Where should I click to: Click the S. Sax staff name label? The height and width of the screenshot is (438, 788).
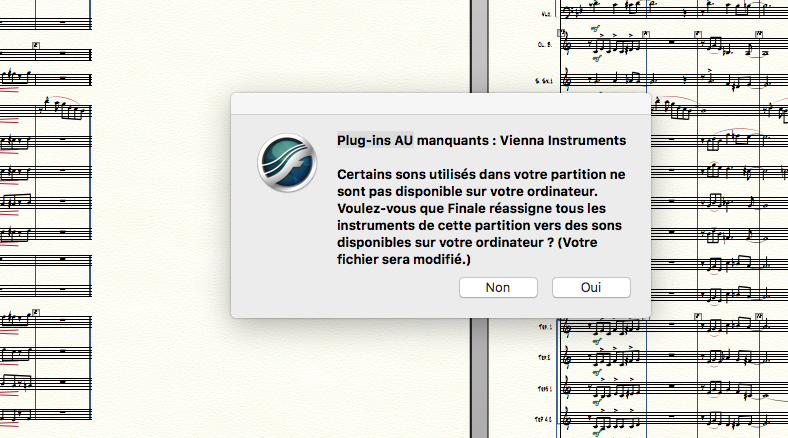click(x=542, y=80)
